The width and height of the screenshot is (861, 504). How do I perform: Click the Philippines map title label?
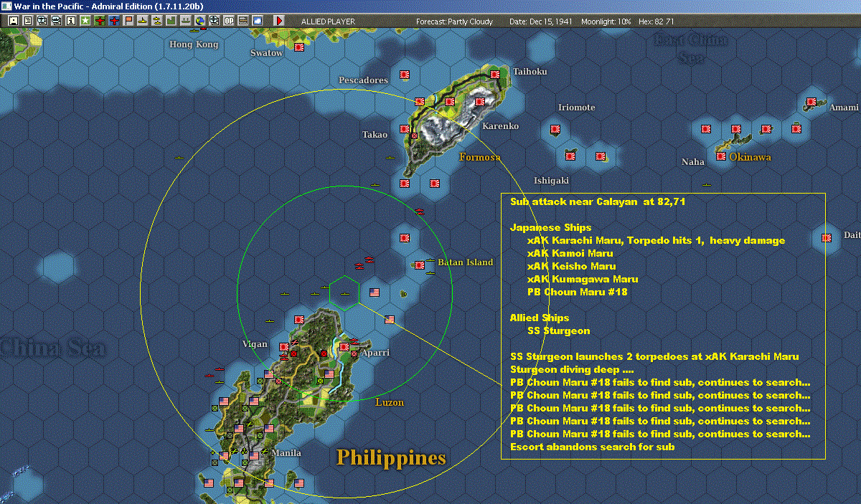(x=392, y=457)
